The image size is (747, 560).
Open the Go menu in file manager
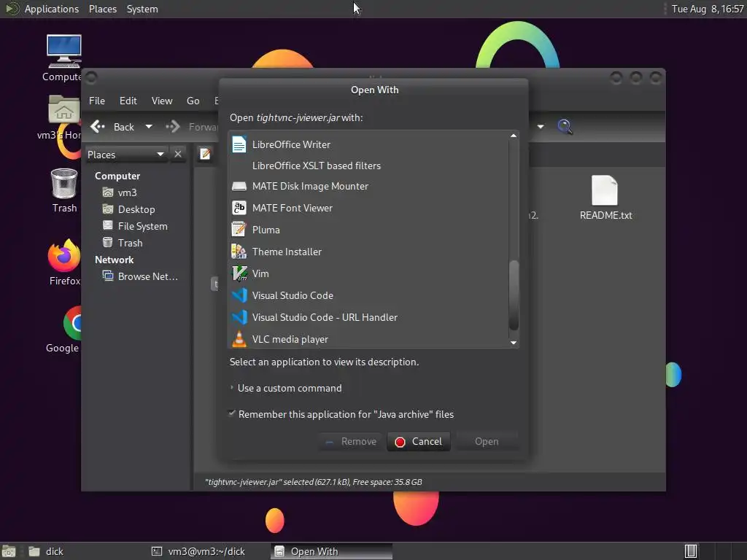pyautogui.click(x=193, y=101)
